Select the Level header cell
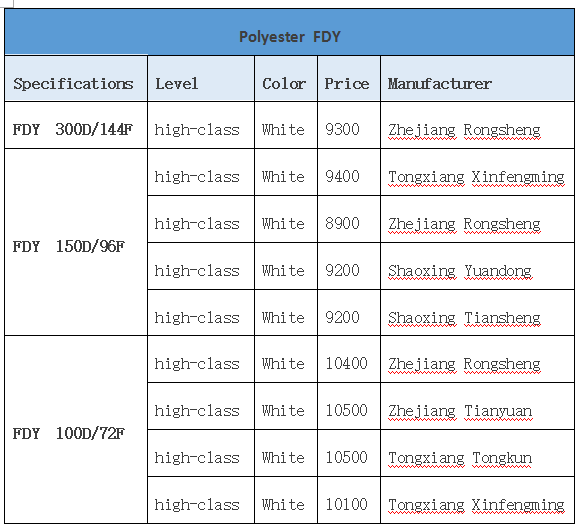578x530 pixels. click(201, 79)
